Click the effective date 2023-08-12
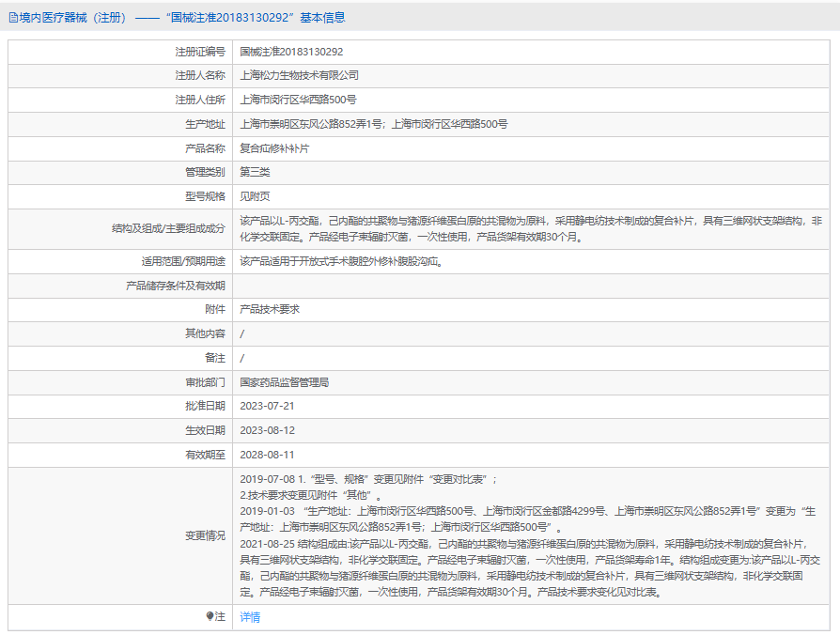The height and width of the screenshot is (635, 840). 267,430
